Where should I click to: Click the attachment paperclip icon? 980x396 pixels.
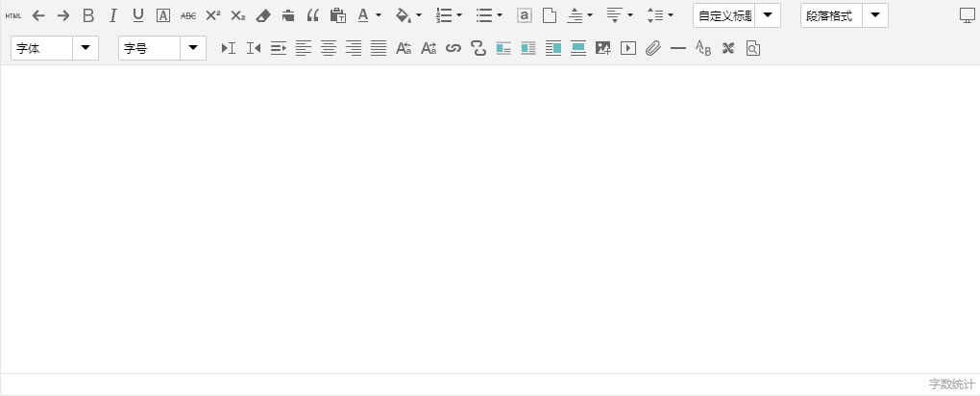pyautogui.click(x=653, y=48)
